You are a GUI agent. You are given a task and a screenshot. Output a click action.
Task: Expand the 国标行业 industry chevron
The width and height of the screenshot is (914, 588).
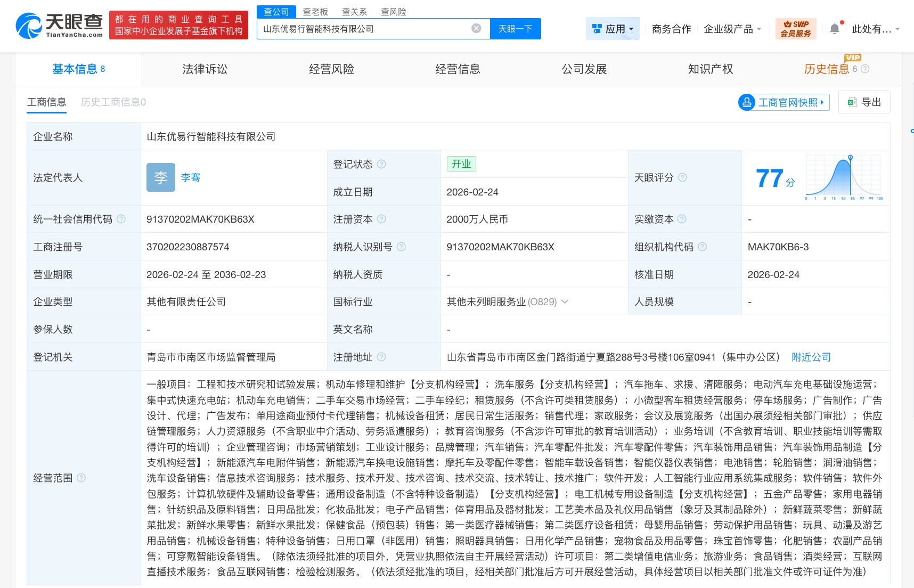pyautogui.click(x=565, y=301)
